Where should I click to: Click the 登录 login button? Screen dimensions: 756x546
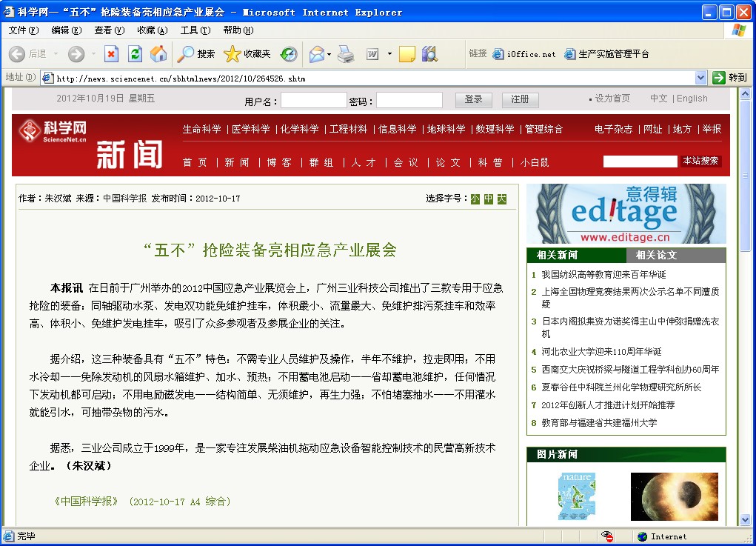click(x=472, y=99)
